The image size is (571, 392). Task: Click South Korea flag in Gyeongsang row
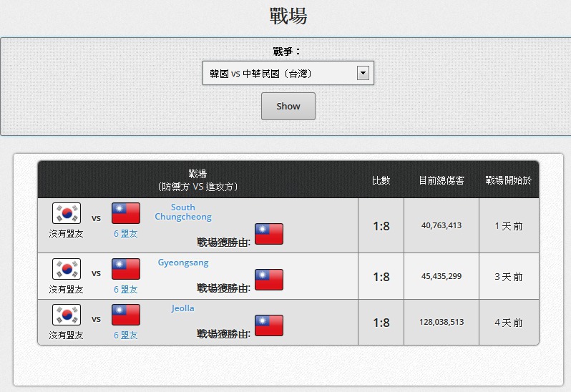point(67,269)
